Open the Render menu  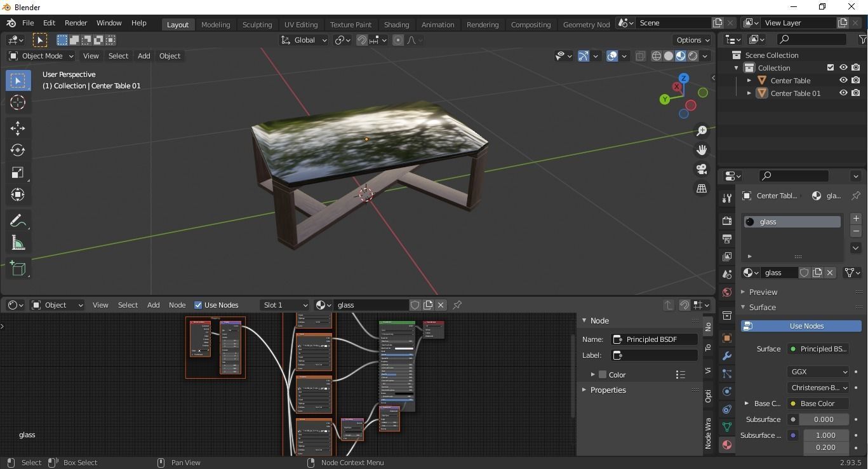(76, 23)
